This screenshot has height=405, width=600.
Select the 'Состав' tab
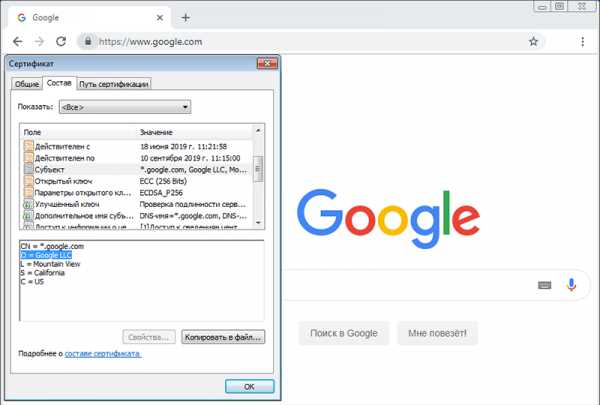coord(59,83)
